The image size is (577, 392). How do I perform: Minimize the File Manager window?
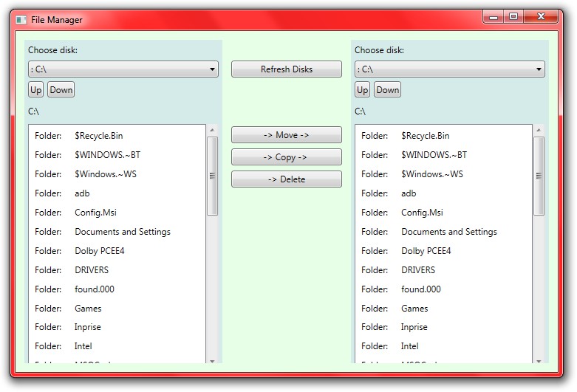(494, 16)
